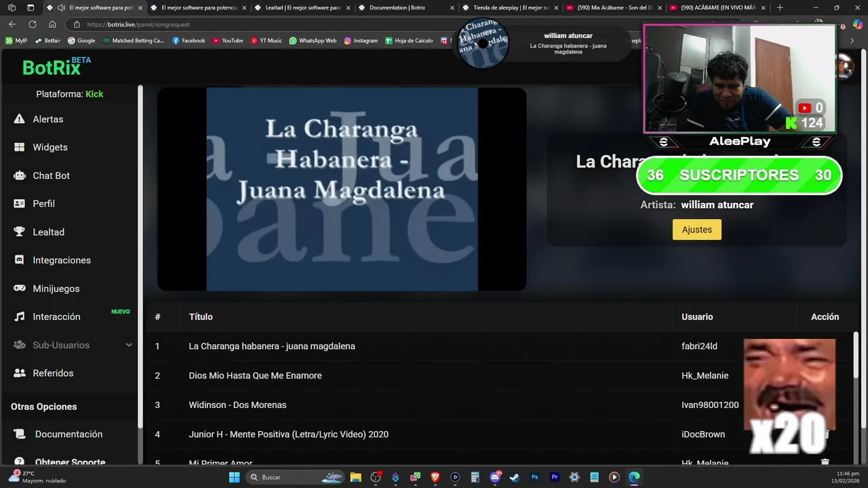The image size is (868, 488).
Task: Open Brave browser from the taskbar
Action: point(435,477)
